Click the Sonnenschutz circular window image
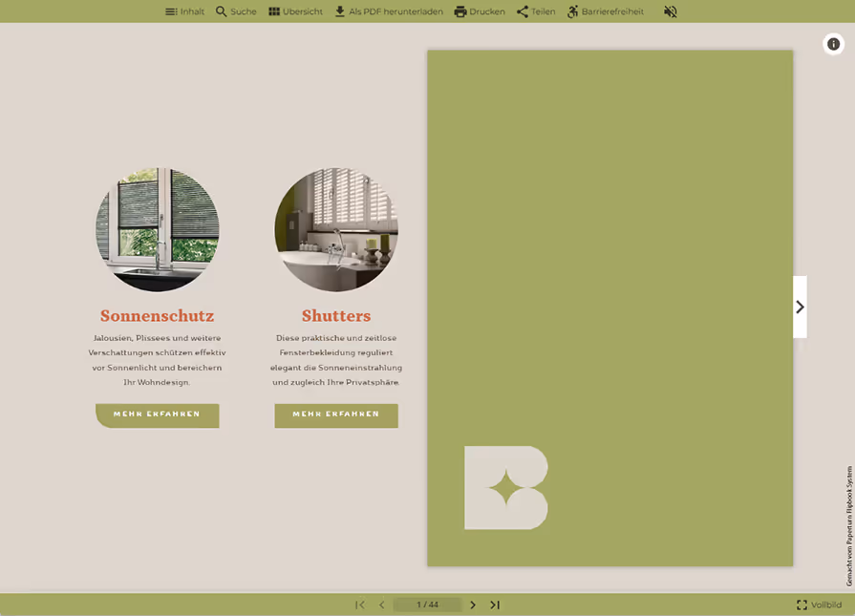855x616 pixels. pyautogui.click(x=157, y=229)
